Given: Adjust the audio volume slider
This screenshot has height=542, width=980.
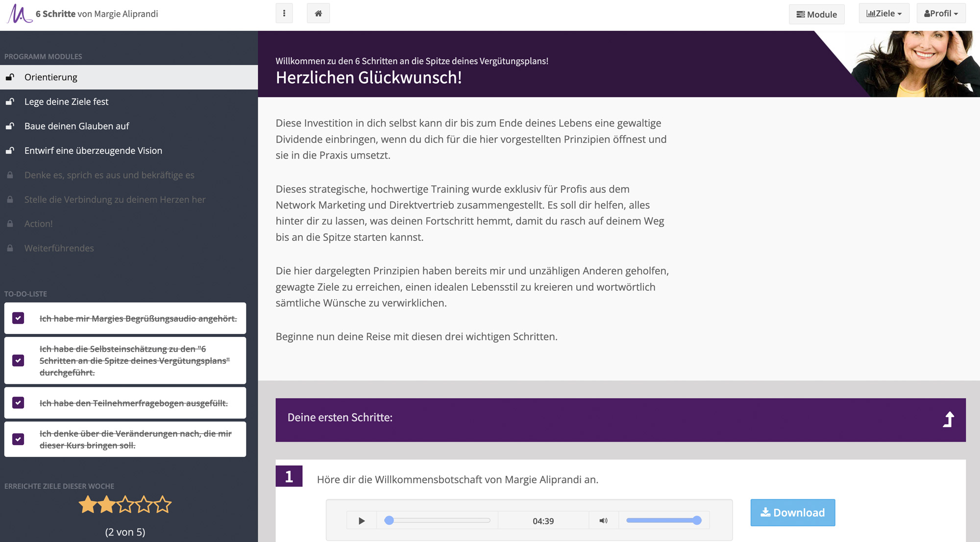Looking at the screenshot, I should click(664, 520).
